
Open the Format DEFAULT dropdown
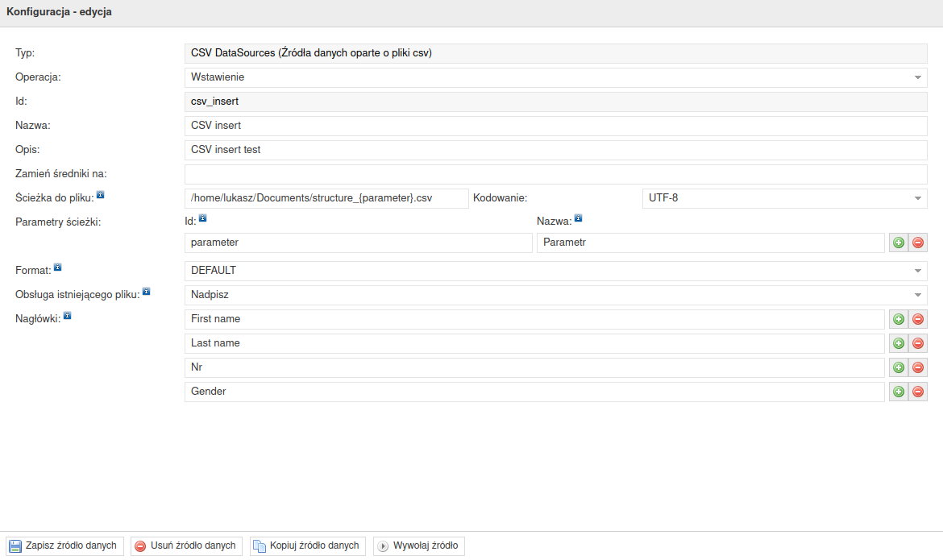pyautogui.click(x=555, y=271)
